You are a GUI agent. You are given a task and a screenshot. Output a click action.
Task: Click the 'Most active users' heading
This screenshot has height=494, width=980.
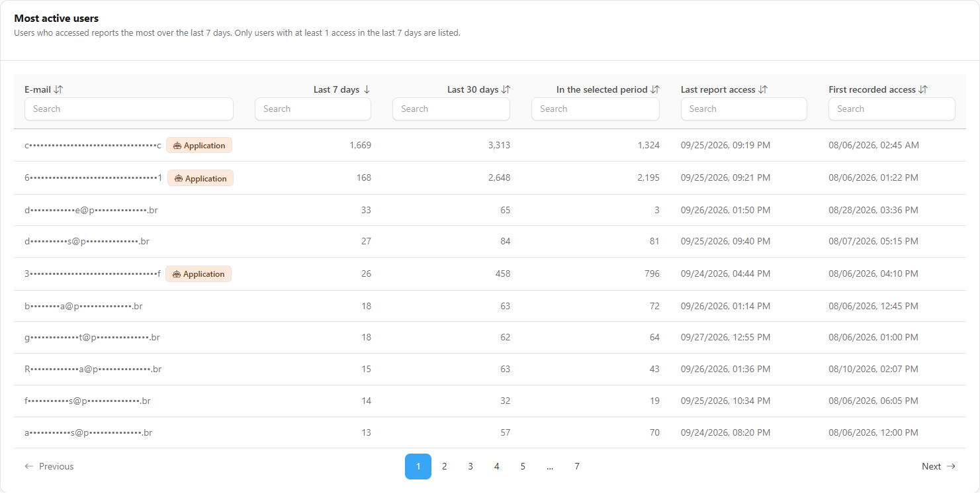(x=56, y=19)
